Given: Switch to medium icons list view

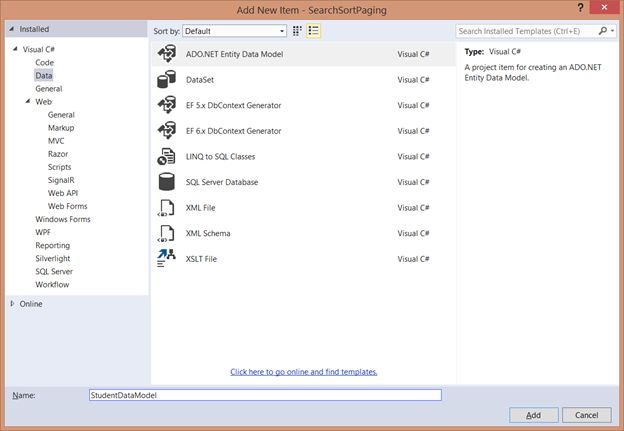Looking at the screenshot, I should (314, 31).
